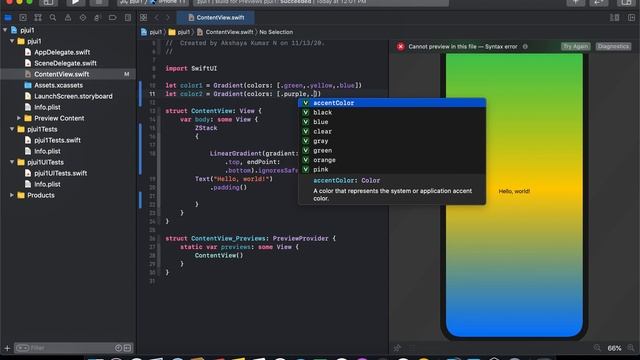The height and width of the screenshot is (360, 640).
Task: Click the line 11 number in gutter
Action: point(152,94)
